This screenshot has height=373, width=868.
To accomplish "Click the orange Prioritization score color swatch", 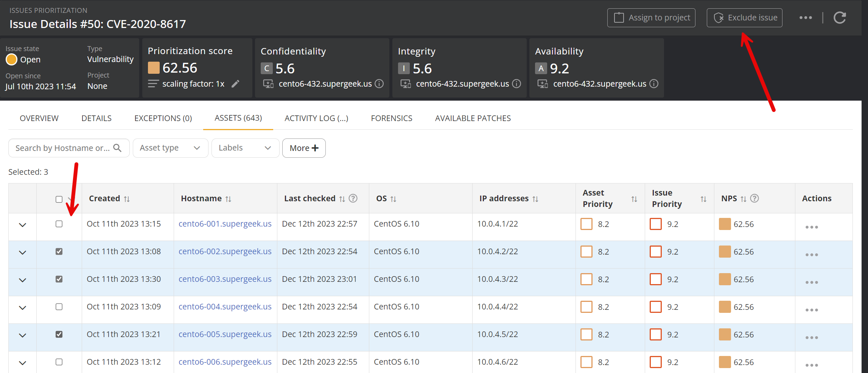I will pyautogui.click(x=154, y=68).
